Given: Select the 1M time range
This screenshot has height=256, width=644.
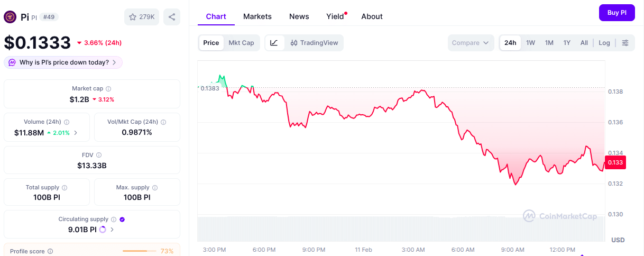Looking at the screenshot, I should 549,43.
